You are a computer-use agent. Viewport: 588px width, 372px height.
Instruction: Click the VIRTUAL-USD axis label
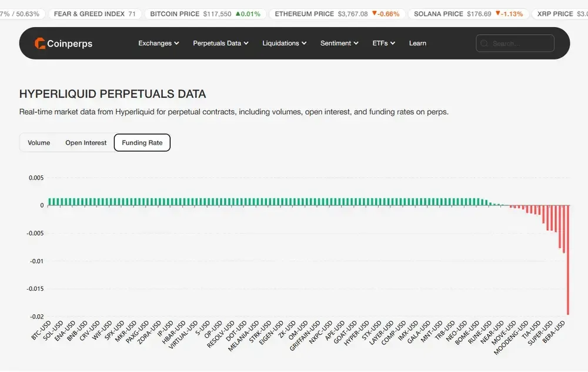coord(183,335)
